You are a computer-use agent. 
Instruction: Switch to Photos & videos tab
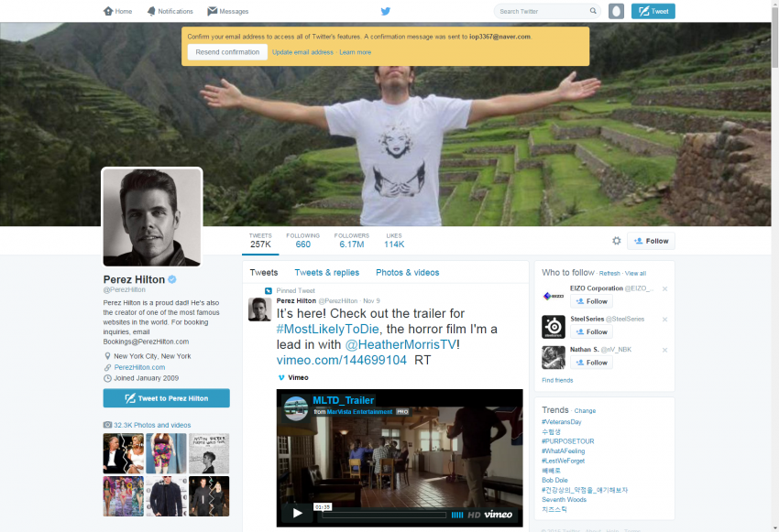(x=407, y=272)
